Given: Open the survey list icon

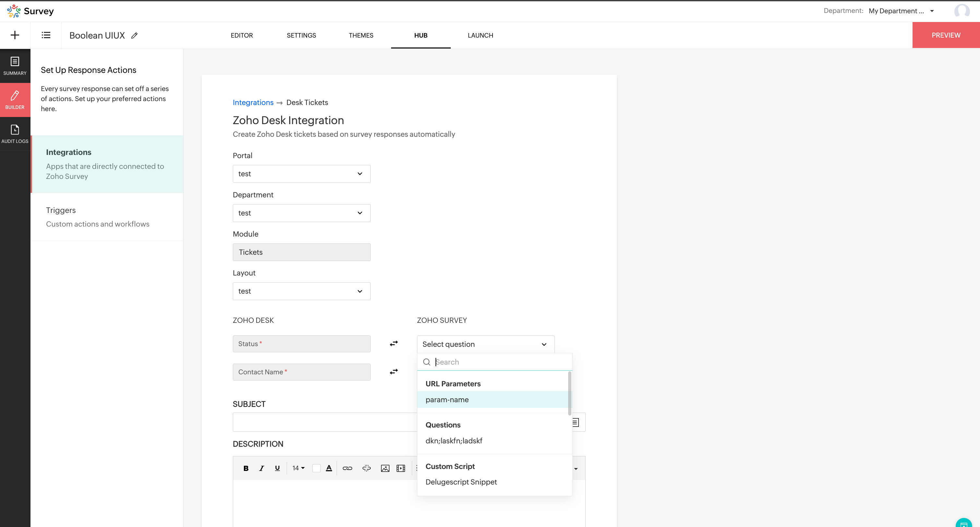Looking at the screenshot, I should tap(46, 35).
